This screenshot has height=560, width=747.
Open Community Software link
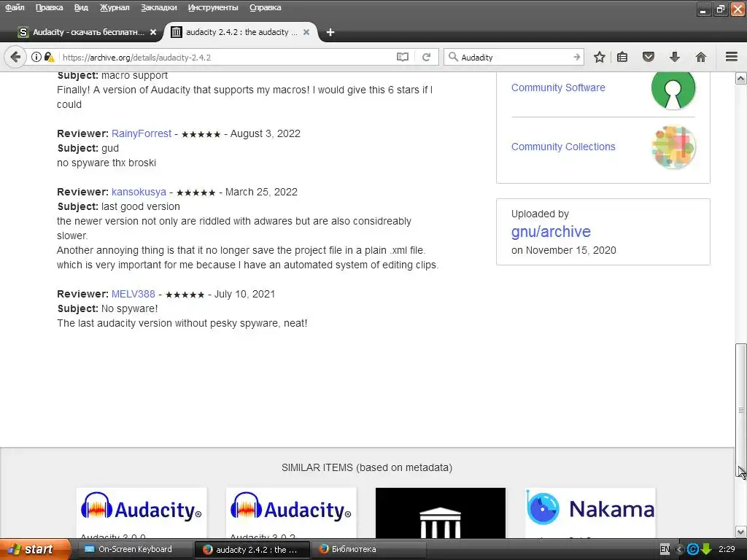[x=558, y=87]
